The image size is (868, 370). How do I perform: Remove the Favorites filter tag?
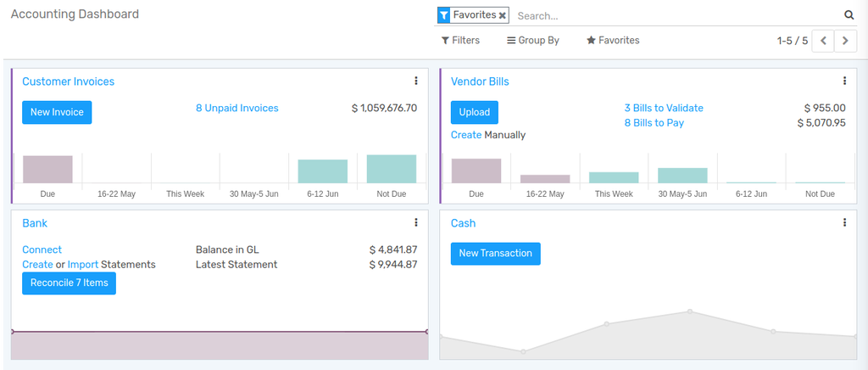[x=503, y=15]
